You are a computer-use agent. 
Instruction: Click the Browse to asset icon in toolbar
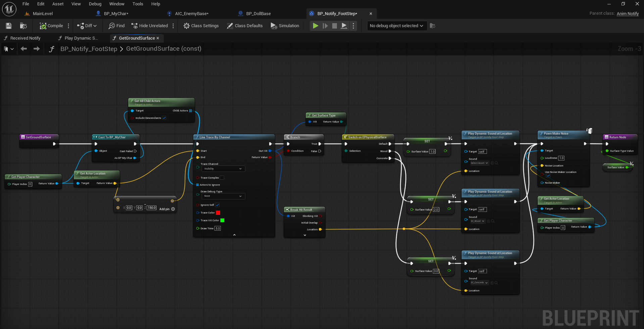pyautogui.click(x=23, y=26)
